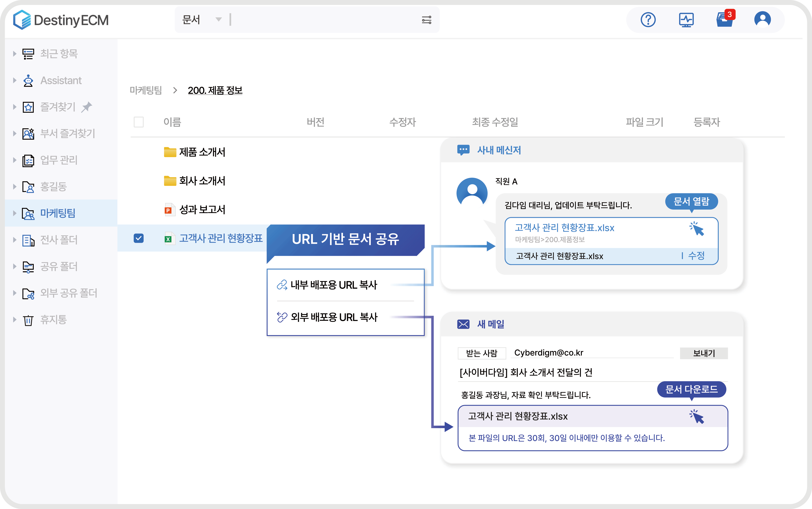Click the help question mark icon
812x509 pixels.
tap(648, 20)
